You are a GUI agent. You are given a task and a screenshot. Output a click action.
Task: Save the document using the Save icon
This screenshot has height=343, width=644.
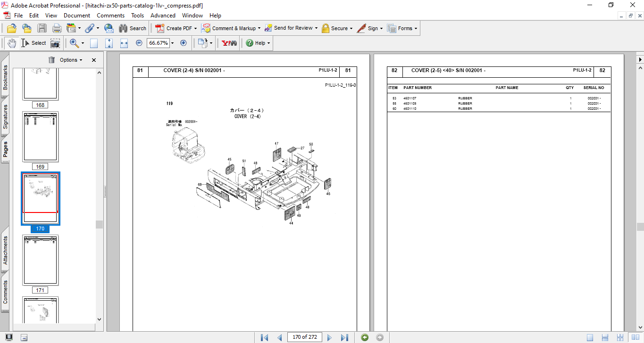coord(42,28)
